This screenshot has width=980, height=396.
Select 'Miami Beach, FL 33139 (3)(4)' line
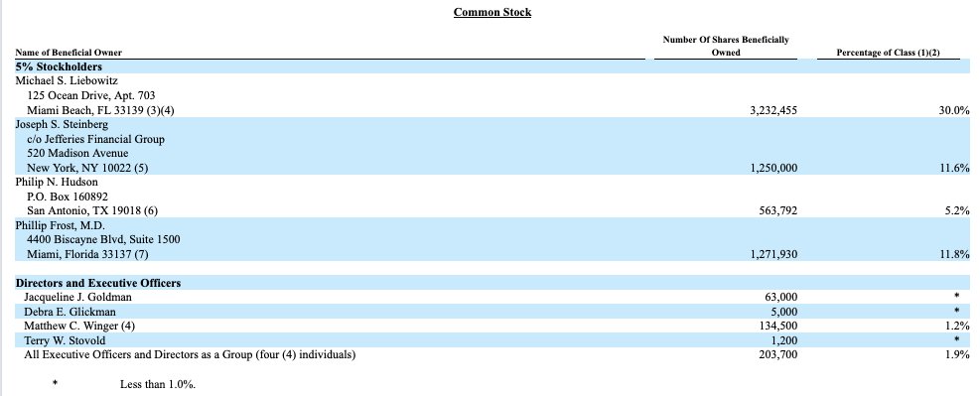tap(100, 110)
